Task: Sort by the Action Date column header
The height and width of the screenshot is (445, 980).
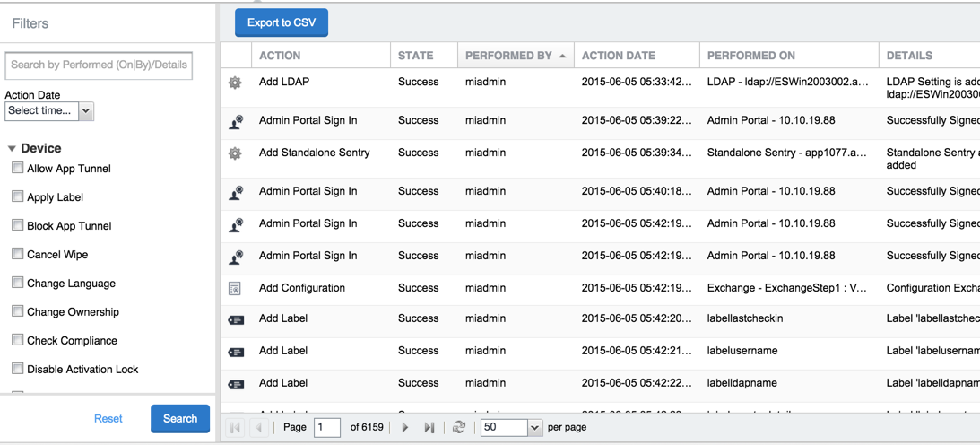Action: 619,56
